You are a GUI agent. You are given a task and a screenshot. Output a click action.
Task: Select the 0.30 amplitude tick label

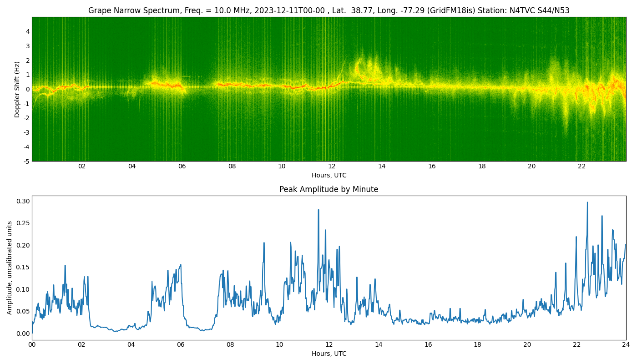pyautogui.click(x=23, y=201)
